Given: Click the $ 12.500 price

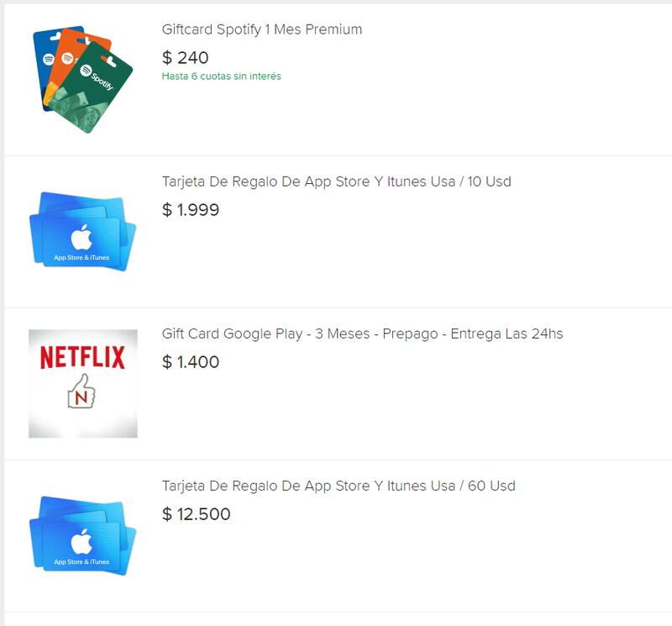Looking at the screenshot, I should (x=196, y=514).
